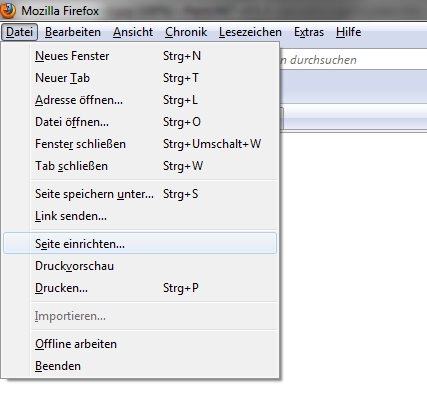The image size is (427, 408).
Task: Select Neuer Tab menu entry
Action: 140,78
